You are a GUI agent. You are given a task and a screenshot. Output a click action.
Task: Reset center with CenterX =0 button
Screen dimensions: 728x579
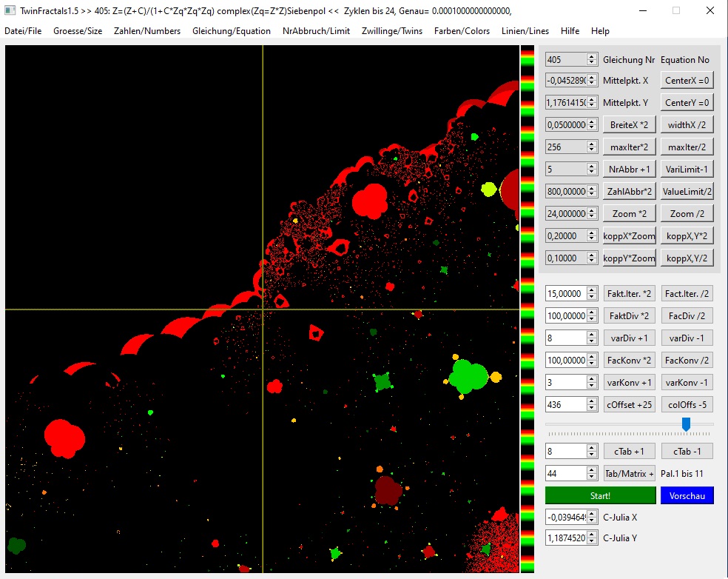point(687,81)
